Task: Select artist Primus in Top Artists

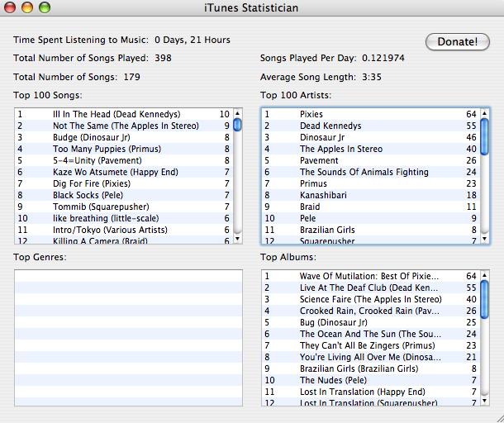Action: click(x=371, y=183)
